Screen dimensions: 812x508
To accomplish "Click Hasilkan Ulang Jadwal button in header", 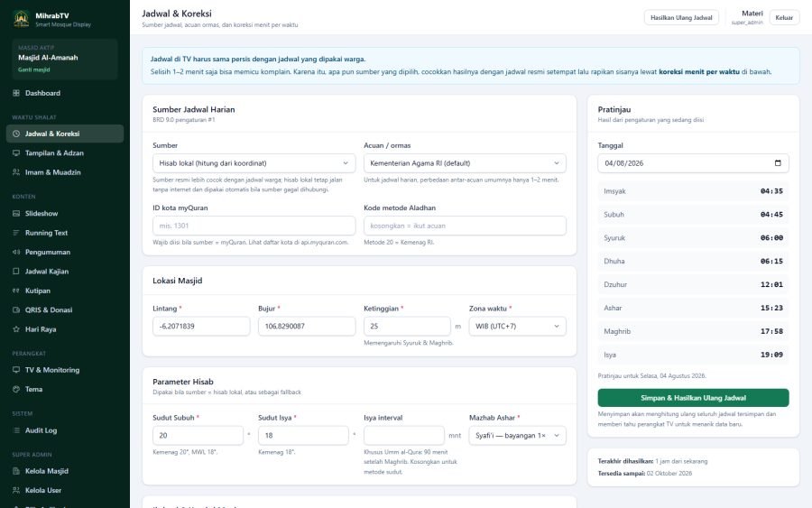I will pyautogui.click(x=681, y=18).
